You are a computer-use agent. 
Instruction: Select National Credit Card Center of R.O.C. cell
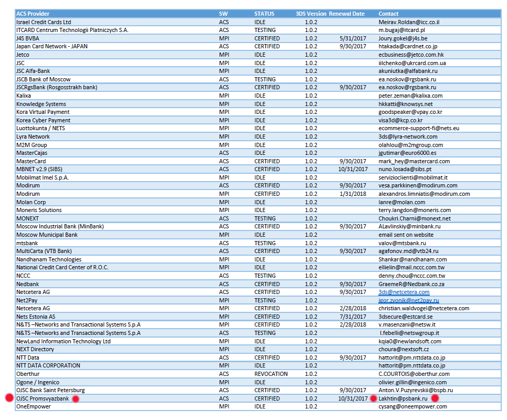pos(63,267)
